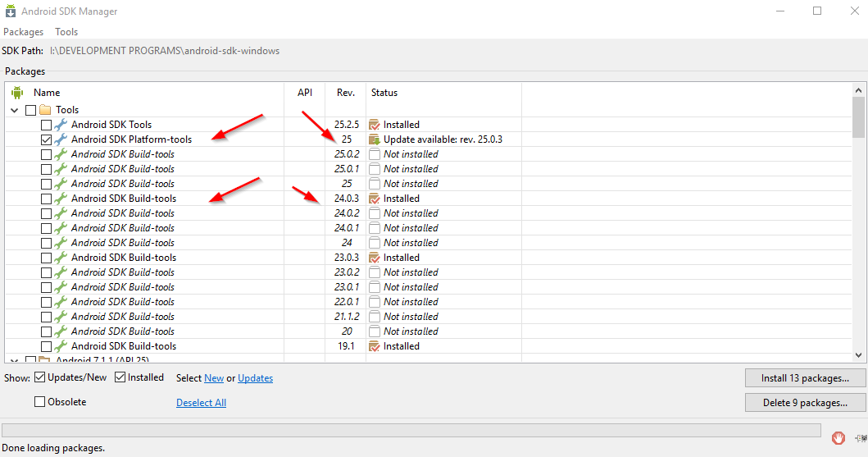Click the Rev. column header
868x457 pixels.
[346, 93]
